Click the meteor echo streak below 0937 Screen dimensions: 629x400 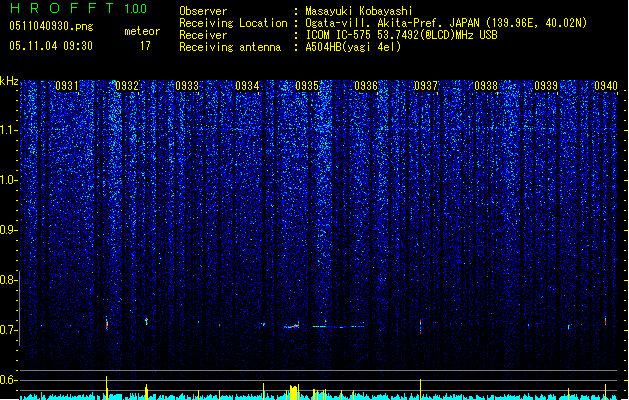click(420, 326)
